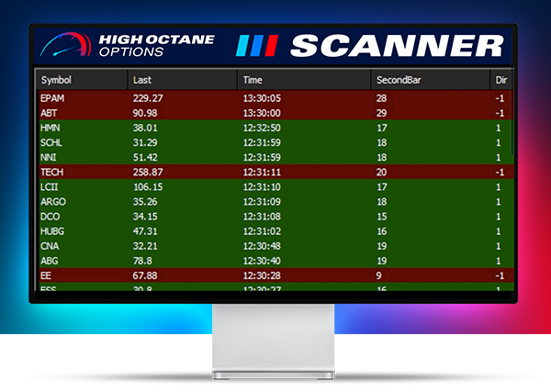
Task: Click the SCHL symbol cell
Action: click(x=51, y=142)
